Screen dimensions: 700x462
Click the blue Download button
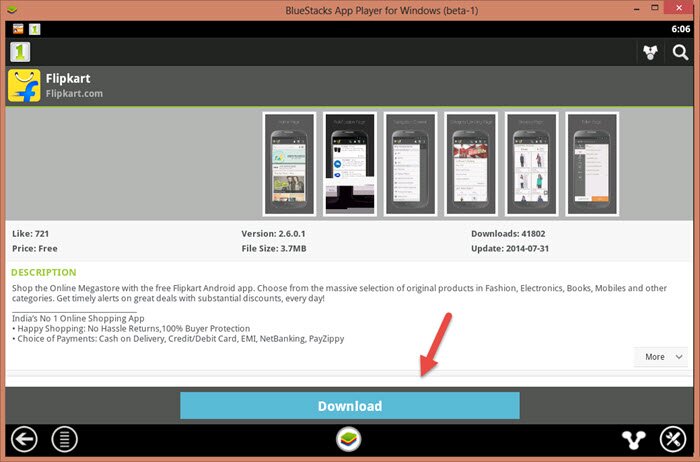350,406
